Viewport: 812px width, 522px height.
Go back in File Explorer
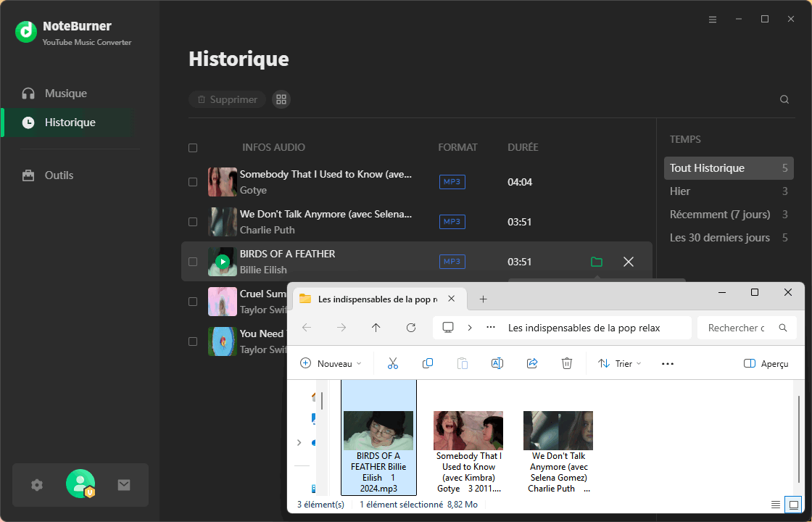(x=307, y=327)
